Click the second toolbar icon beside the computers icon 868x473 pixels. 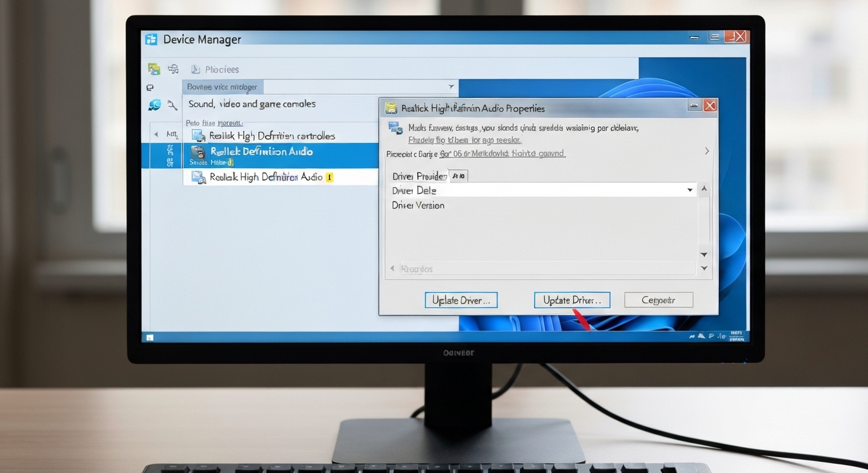[173, 69]
